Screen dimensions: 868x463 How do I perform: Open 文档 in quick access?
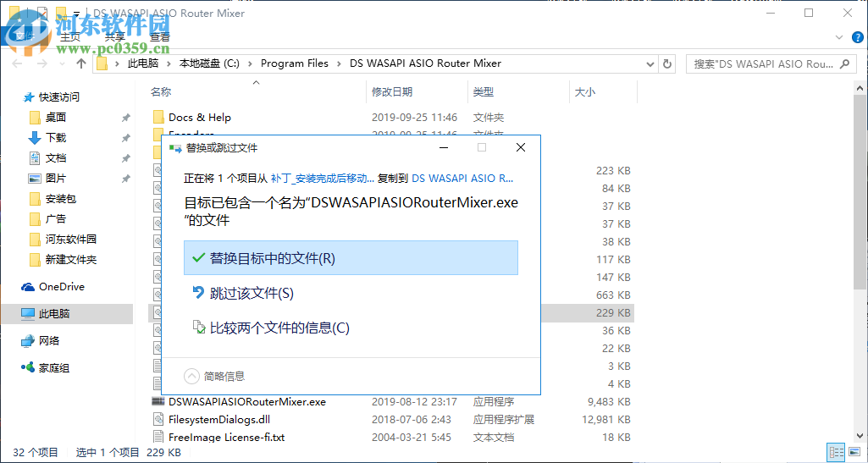tap(56, 158)
